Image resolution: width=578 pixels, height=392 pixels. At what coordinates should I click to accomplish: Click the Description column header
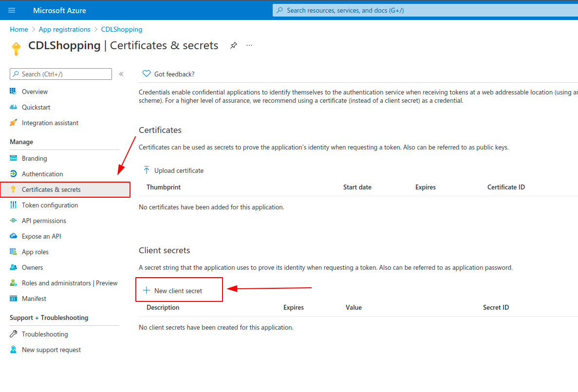click(x=163, y=307)
